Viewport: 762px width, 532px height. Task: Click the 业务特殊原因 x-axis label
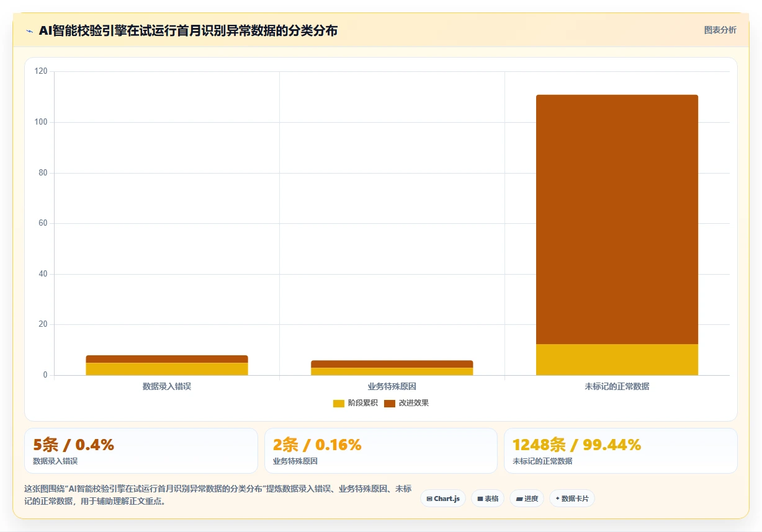[x=392, y=386]
